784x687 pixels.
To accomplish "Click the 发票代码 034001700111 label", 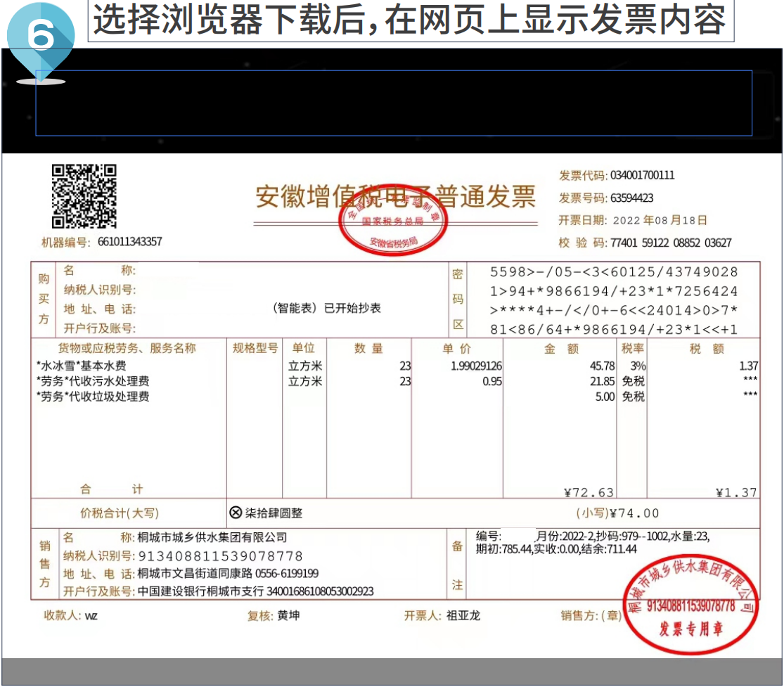I will (617, 175).
